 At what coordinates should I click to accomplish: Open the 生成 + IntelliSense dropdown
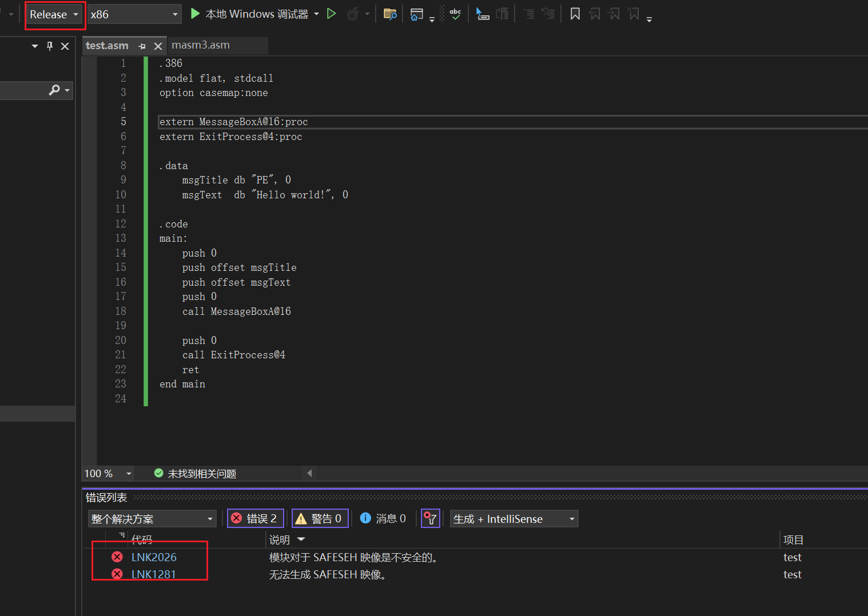(514, 519)
